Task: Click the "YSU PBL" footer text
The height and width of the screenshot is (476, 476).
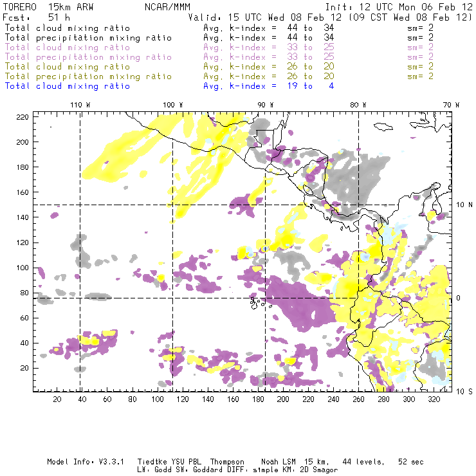Action: pos(186,462)
